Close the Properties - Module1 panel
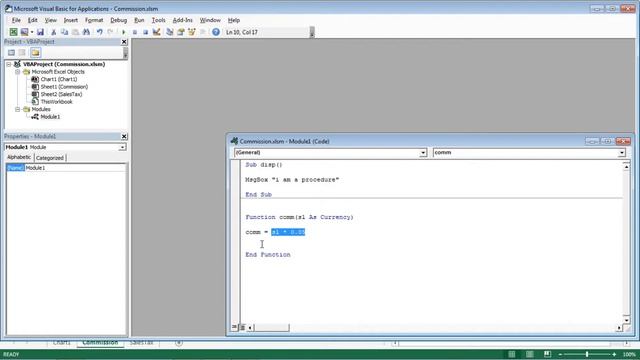This screenshot has height=360, width=640. pyautogui.click(x=124, y=136)
